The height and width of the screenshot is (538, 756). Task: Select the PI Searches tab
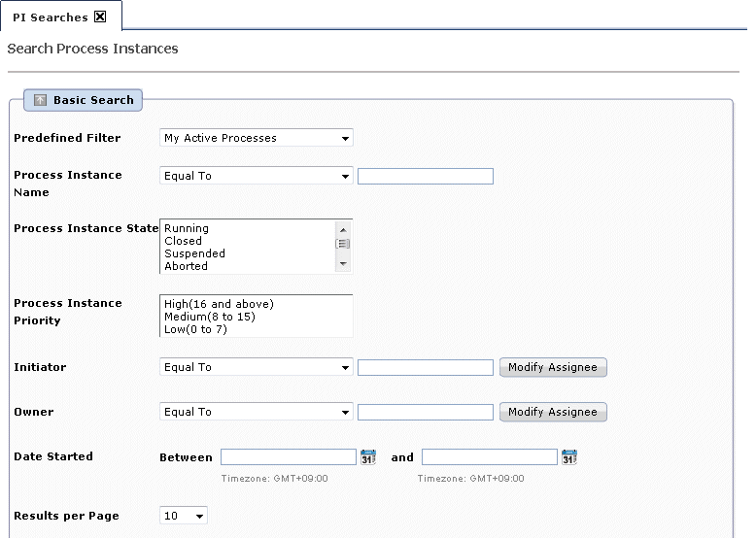tap(51, 17)
